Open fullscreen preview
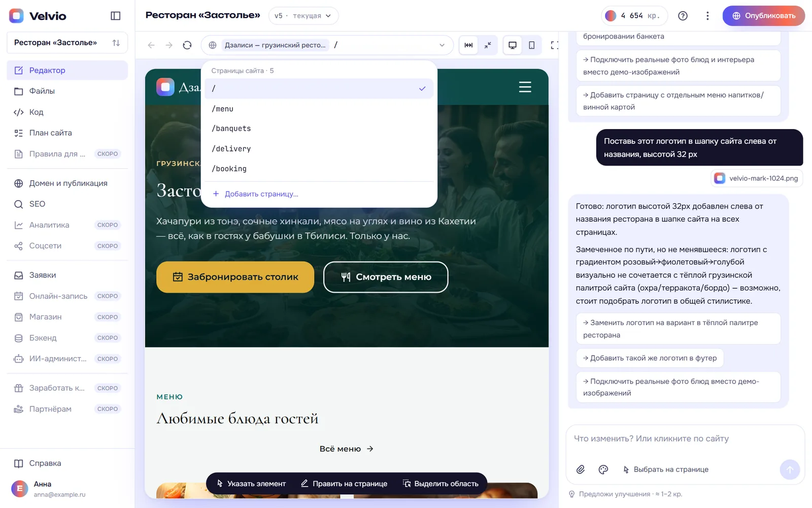 point(555,45)
